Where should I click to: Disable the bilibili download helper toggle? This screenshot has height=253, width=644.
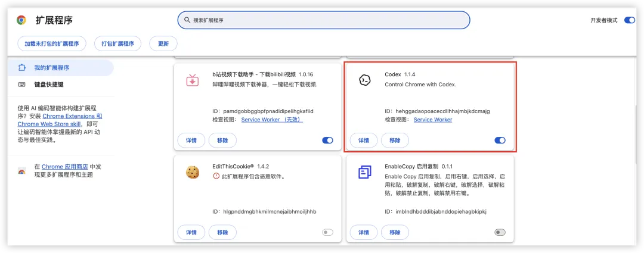pyautogui.click(x=327, y=140)
